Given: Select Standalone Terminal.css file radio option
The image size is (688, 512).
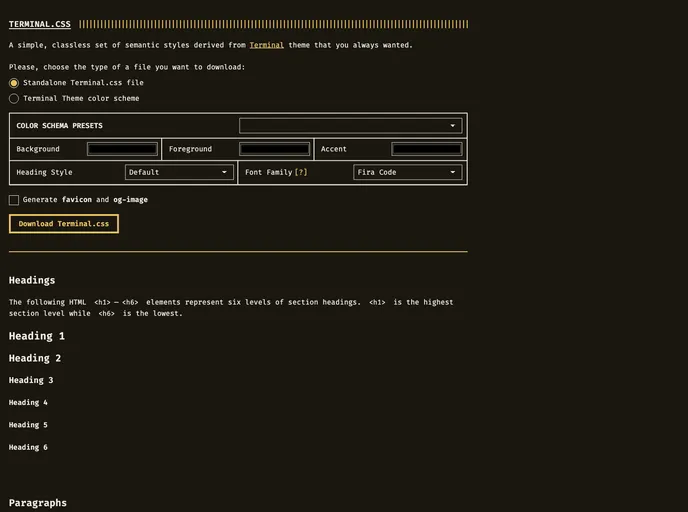Looking at the screenshot, I should pyautogui.click(x=14, y=83).
